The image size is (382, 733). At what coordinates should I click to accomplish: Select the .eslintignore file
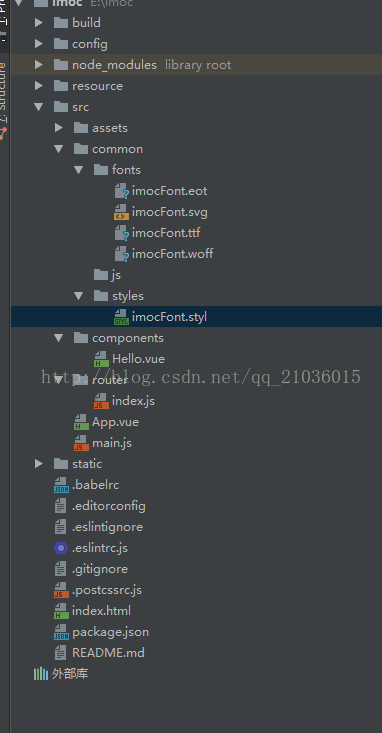[108, 527]
